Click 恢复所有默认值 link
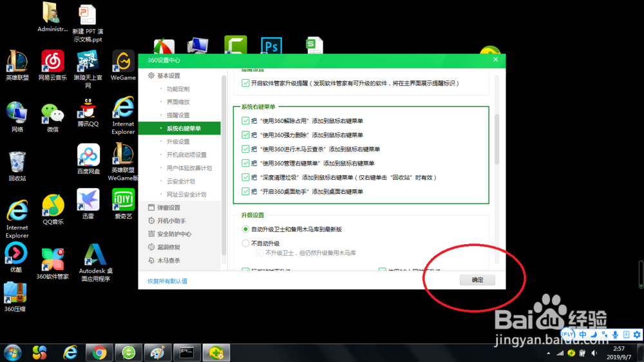Viewport: 644px width, 362px height. point(167,281)
